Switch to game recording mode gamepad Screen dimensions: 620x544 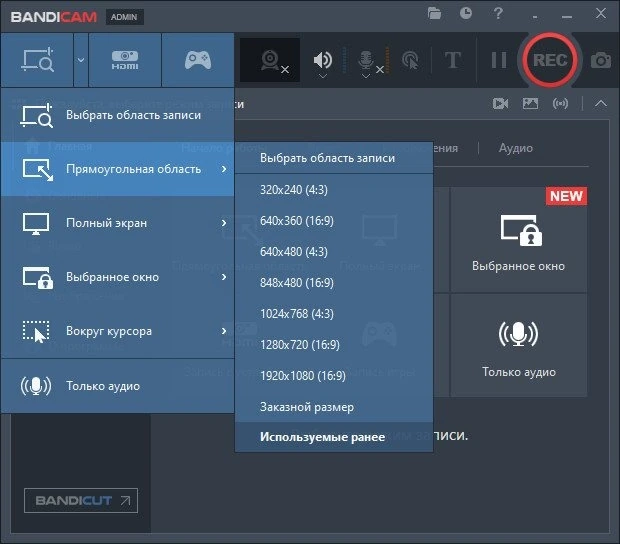(x=198, y=60)
